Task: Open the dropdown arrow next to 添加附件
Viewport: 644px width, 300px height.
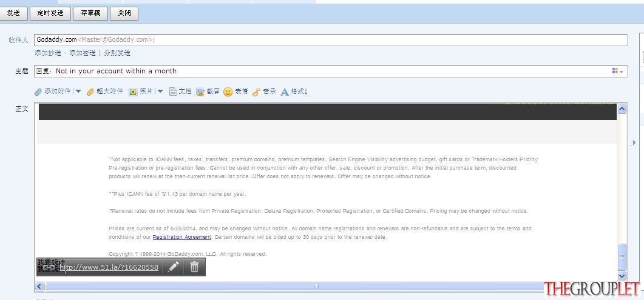Action: pyautogui.click(x=78, y=92)
